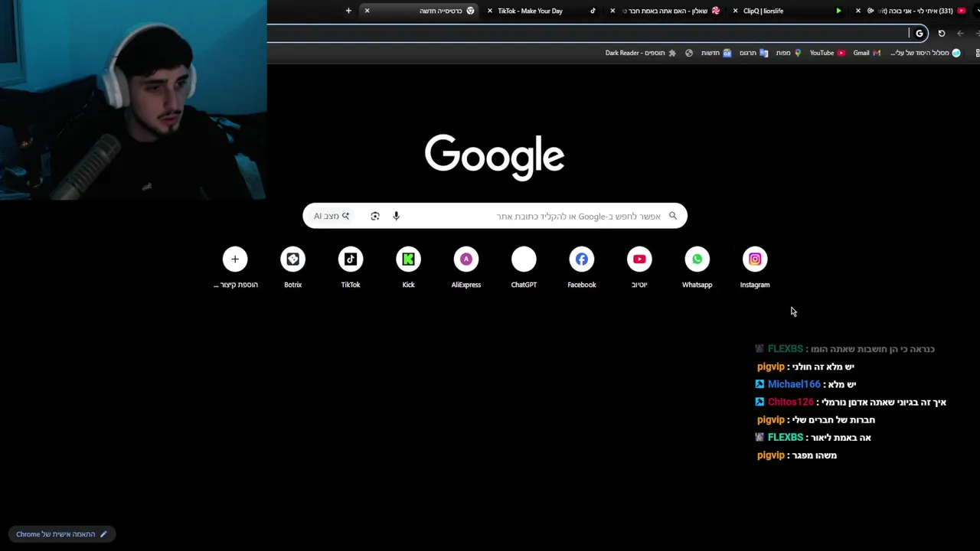Open the Botrix shortcut
Screen dimensions: 980x551
(292, 268)
